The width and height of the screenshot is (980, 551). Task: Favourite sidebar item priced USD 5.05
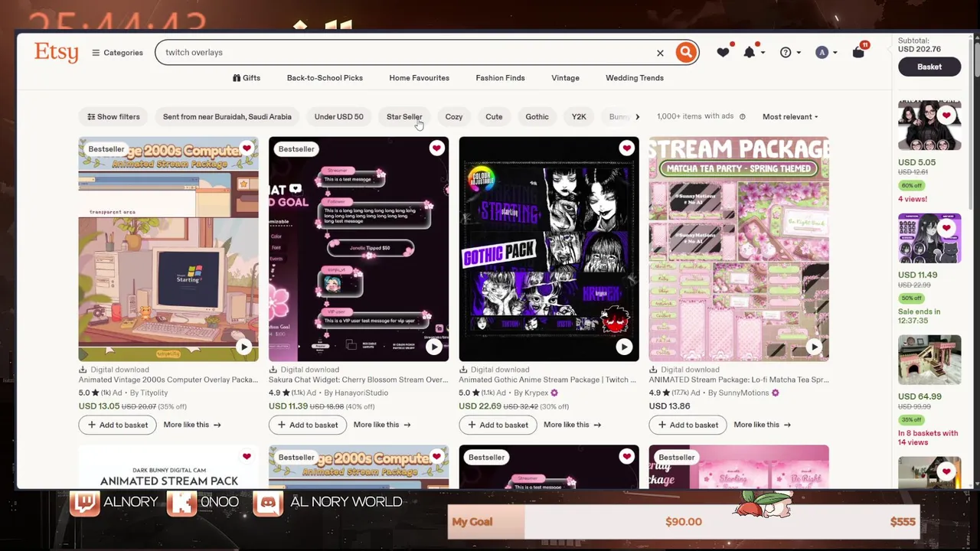(x=947, y=116)
